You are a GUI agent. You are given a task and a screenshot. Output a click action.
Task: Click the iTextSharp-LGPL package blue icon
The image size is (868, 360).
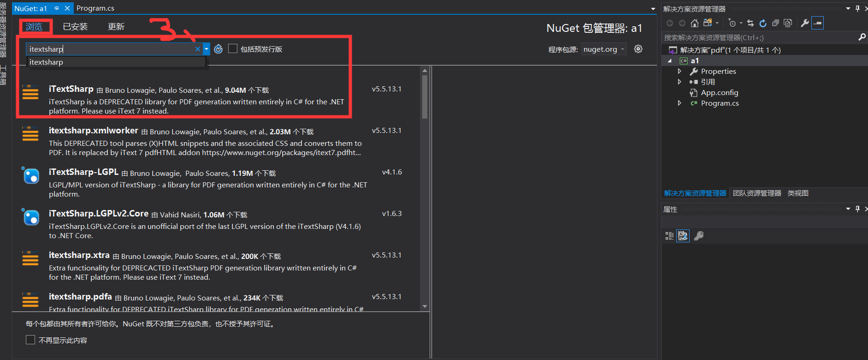point(30,175)
